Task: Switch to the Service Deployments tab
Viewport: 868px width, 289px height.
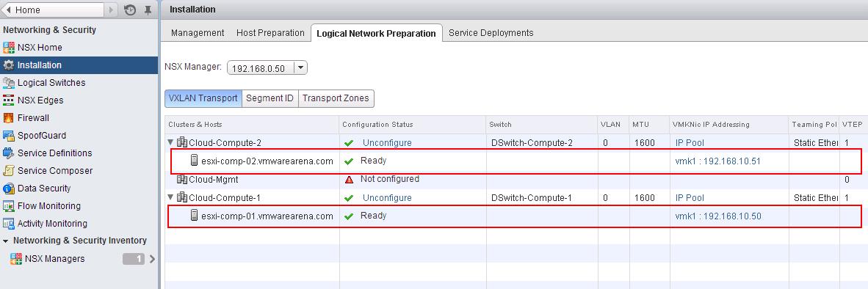Action: click(x=491, y=33)
